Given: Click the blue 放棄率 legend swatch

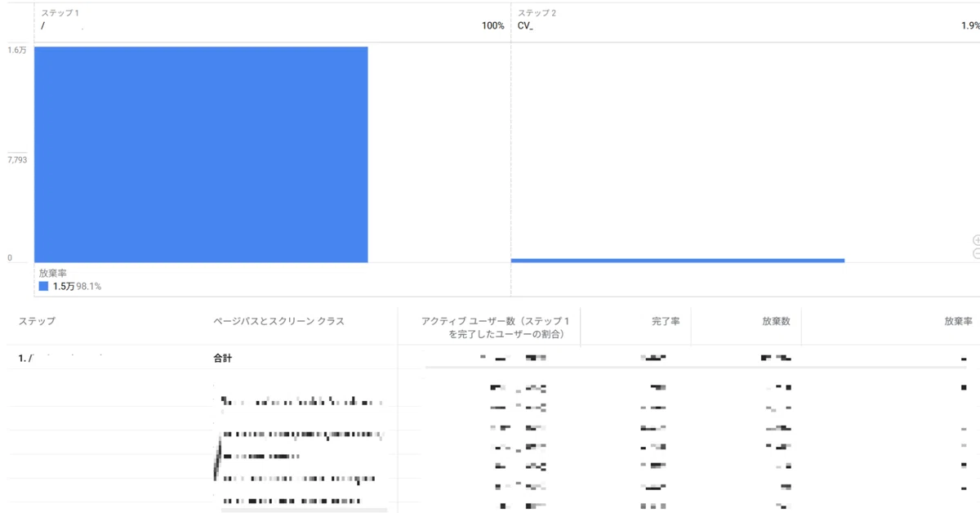Looking at the screenshot, I should tap(44, 287).
